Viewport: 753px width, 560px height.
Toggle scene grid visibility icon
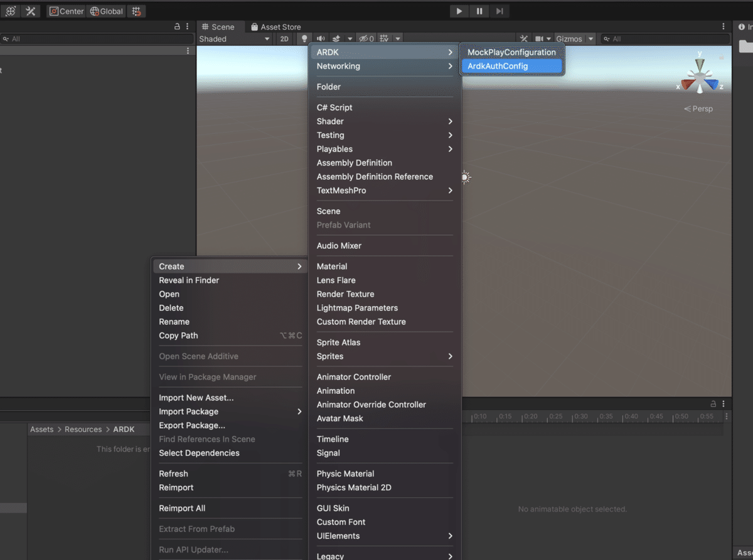384,39
